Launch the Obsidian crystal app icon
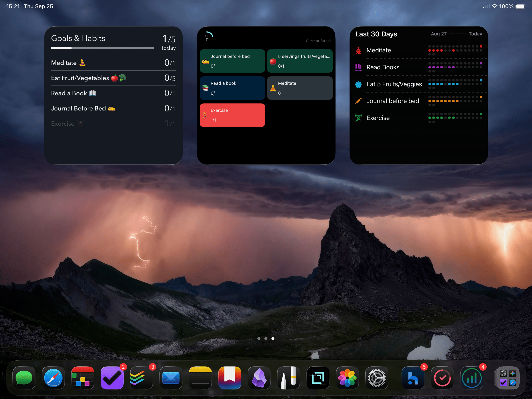Image resolution: width=532 pixels, height=399 pixels. [259, 378]
